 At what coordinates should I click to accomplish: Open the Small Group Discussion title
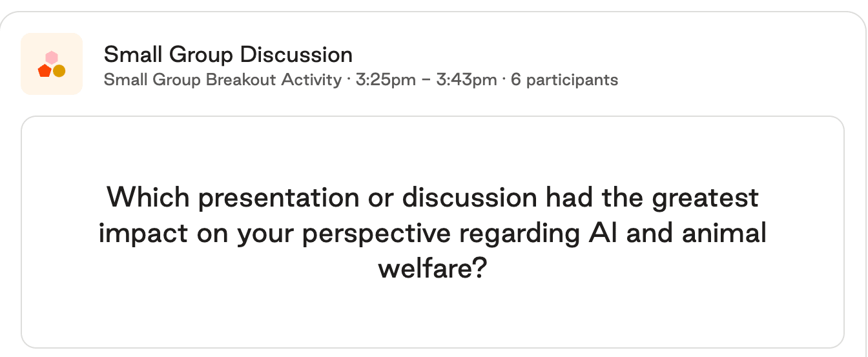click(228, 55)
